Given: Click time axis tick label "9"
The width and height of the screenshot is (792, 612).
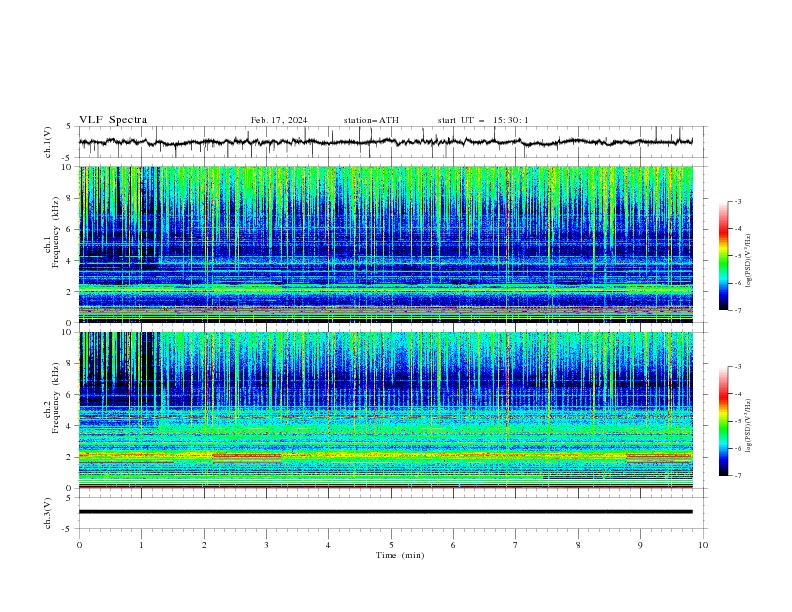Looking at the screenshot, I should pos(640,545).
